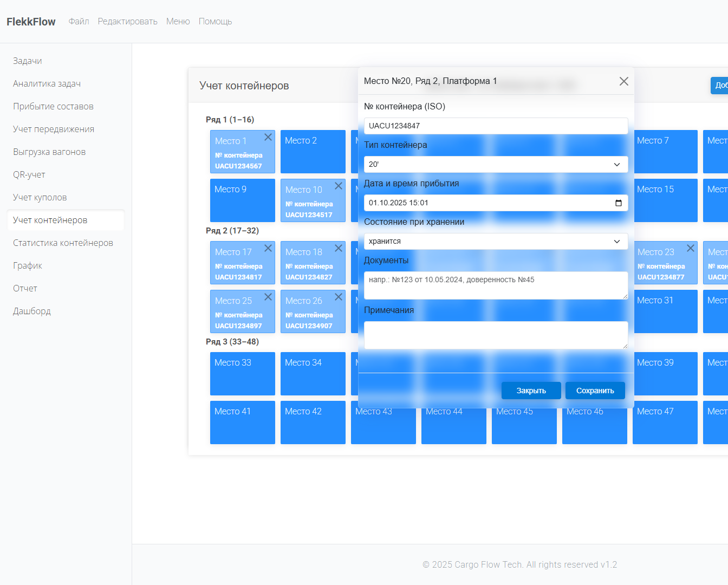The height and width of the screenshot is (585, 728).
Task: Open the Файл menu
Action: click(79, 22)
